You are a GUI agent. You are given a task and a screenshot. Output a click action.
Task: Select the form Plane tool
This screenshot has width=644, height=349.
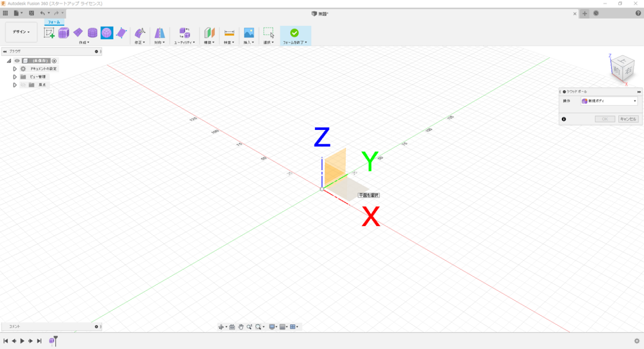[78, 33]
